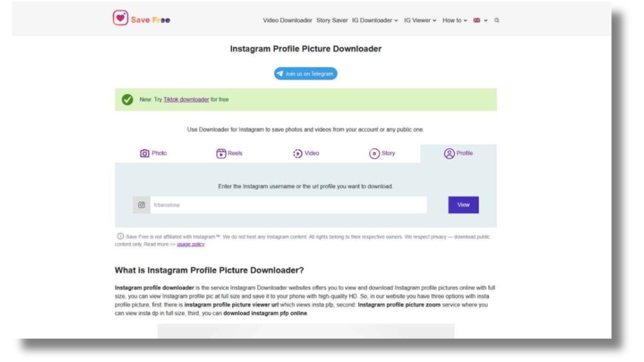
Task: Open the search magnifier icon in header
Action: pos(497,20)
